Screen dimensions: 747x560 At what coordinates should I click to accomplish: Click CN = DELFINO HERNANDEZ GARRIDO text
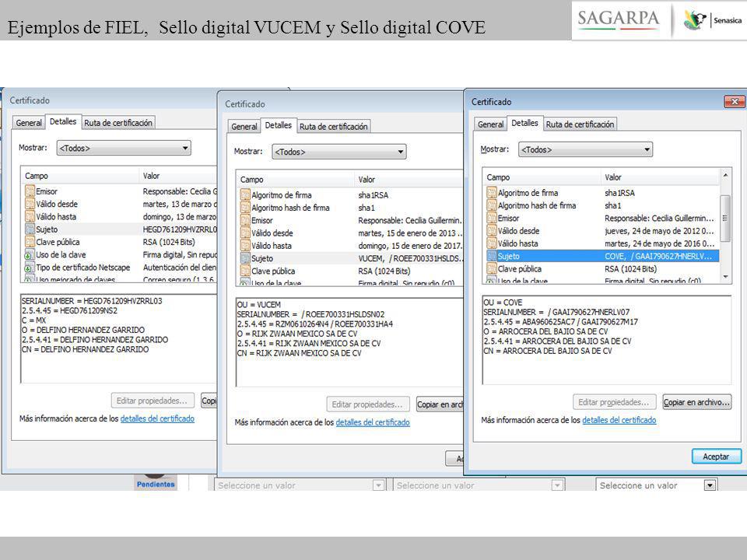click(x=86, y=349)
